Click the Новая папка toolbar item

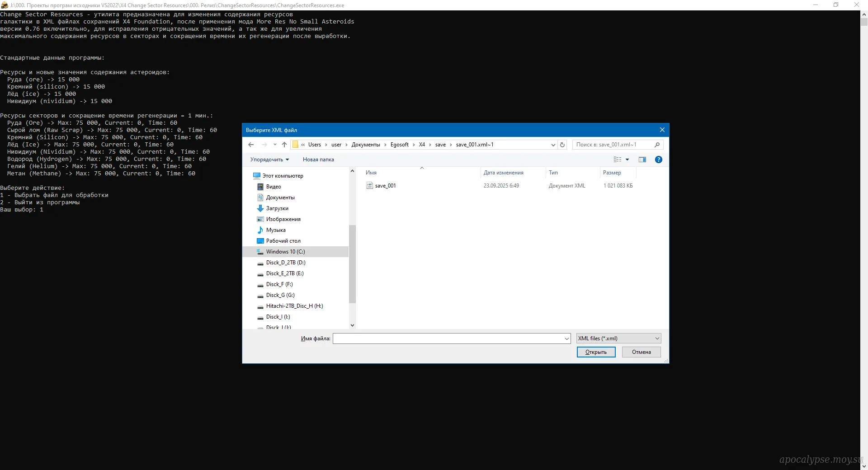click(x=318, y=160)
